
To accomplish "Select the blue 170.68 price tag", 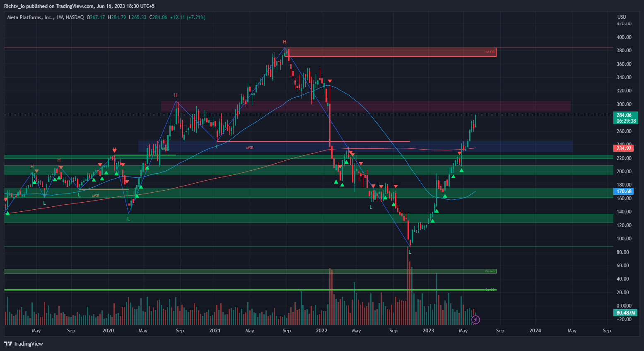I will [625, 191].
